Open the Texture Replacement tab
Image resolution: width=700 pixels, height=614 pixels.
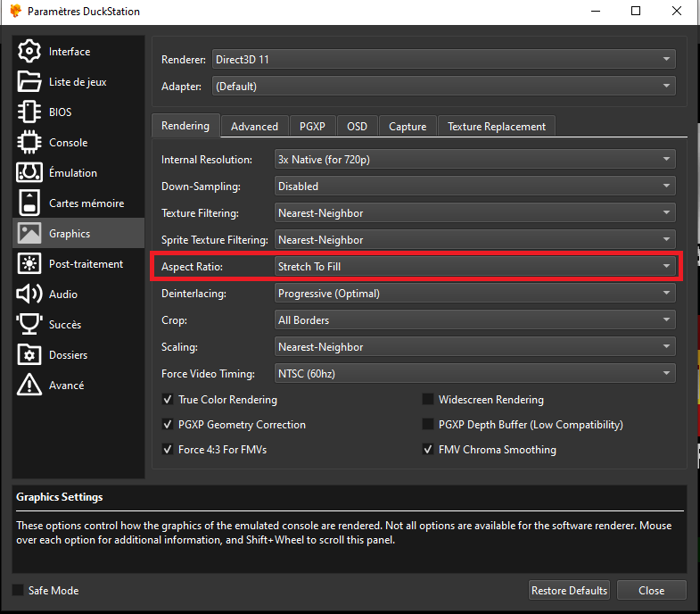click(x=497, y=127)
